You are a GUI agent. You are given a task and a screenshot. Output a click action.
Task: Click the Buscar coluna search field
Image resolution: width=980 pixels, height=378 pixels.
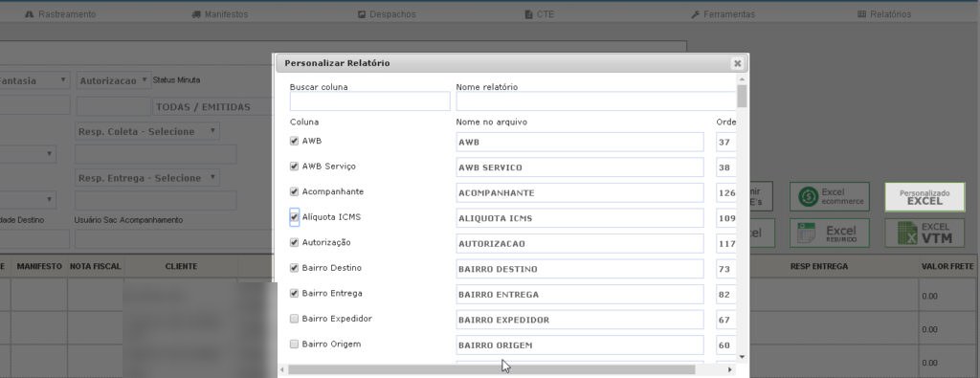tap(370, 101)
